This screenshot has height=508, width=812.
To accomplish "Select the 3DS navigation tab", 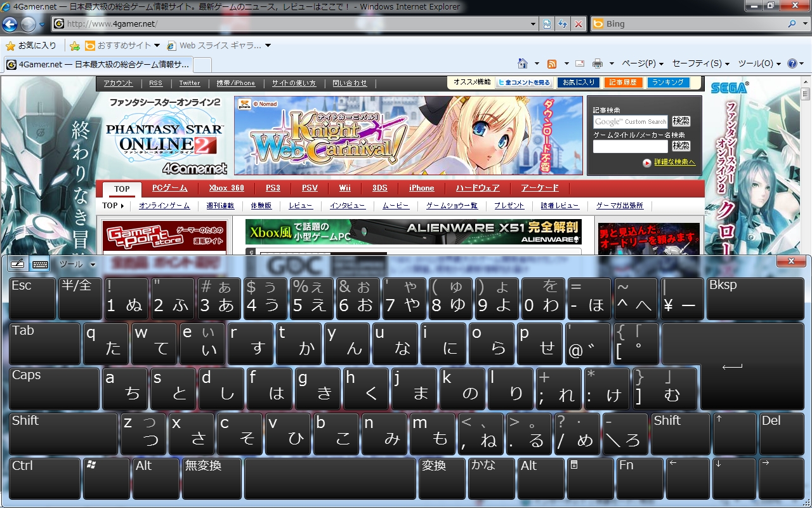I will tap(380, 188).
